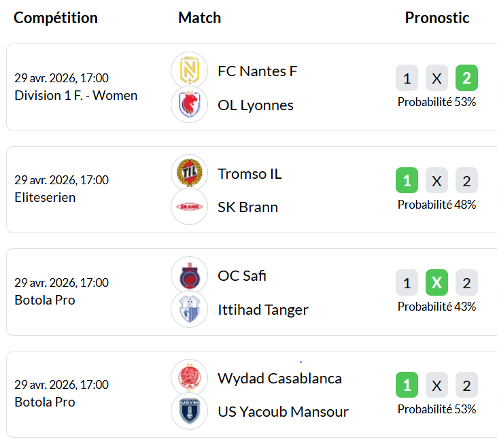The width and height of the screenshot is (497, 448).
Task: Select the OC Safi team crest
Action: 189,275
